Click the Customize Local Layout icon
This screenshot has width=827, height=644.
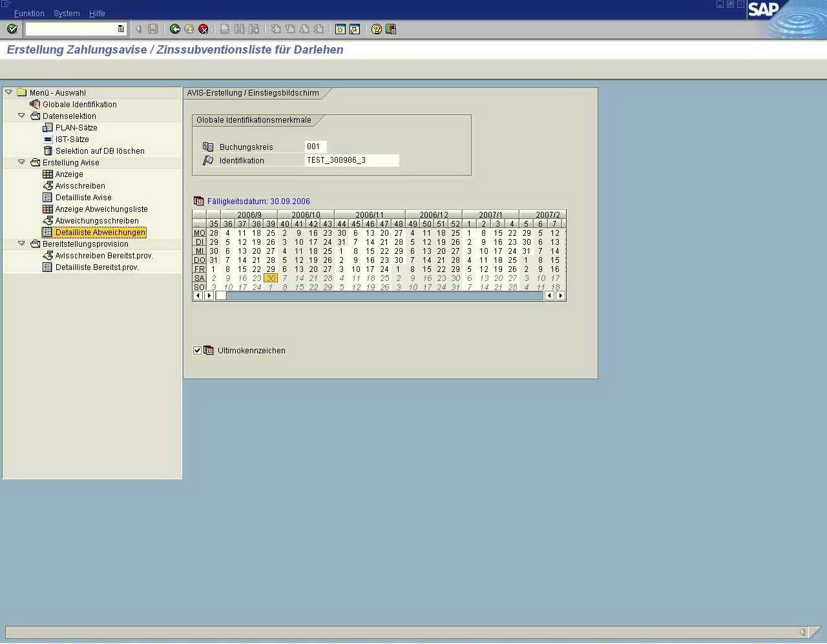pyautogui.click(x=391, y=29)
